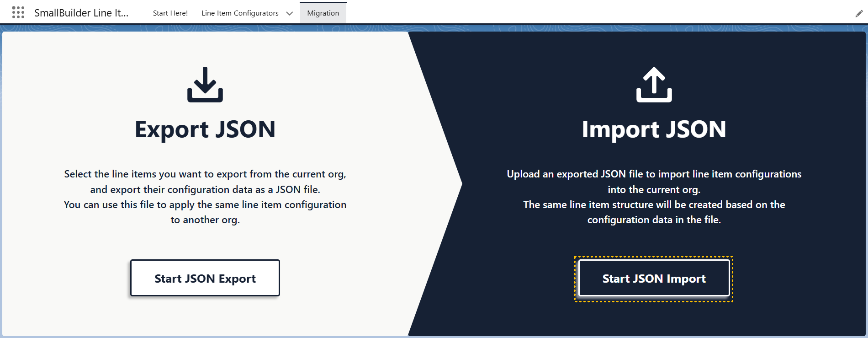Viewport: 868px width, 338px height.
Task: Click the 'Select the line items you want' text
Action: click(x=205, y=174)
